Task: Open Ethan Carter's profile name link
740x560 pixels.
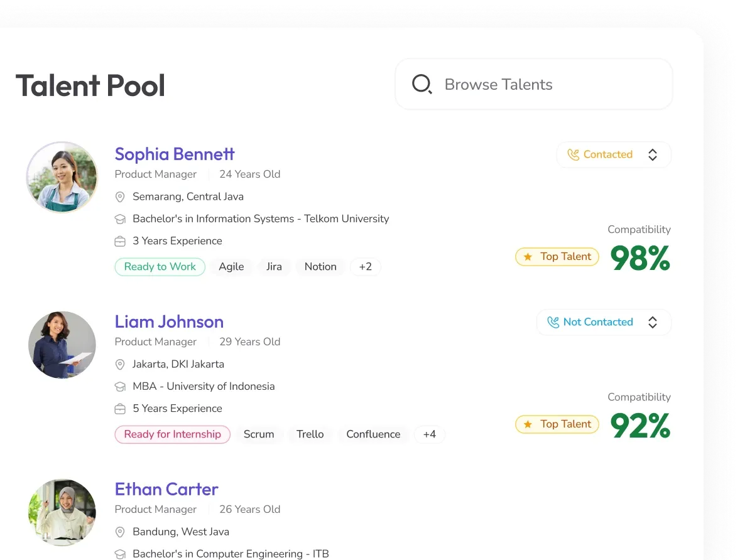Action: pos(166,489)
